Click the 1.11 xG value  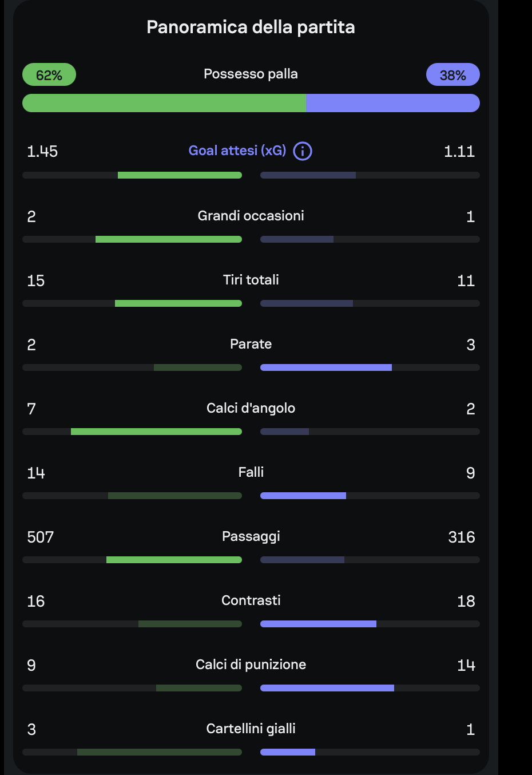coord(459,151)
